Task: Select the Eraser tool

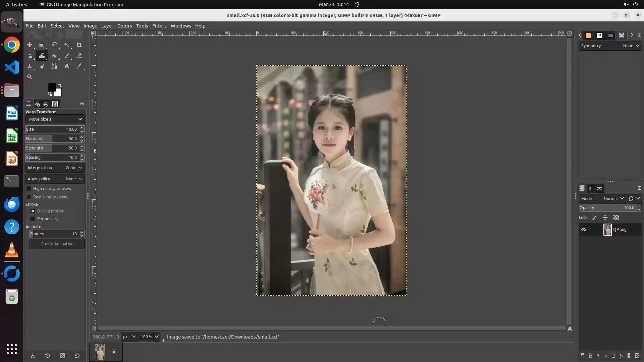Action: tap(79, 56)
